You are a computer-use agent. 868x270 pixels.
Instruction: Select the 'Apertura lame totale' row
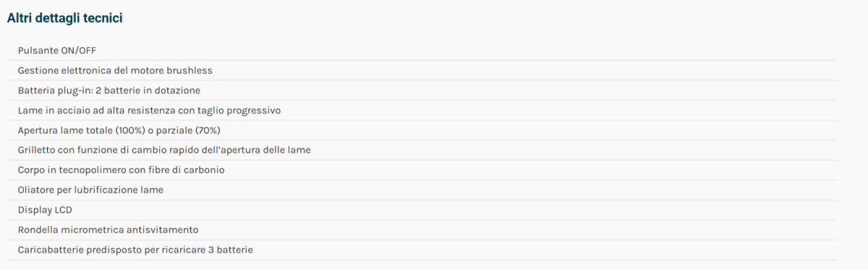coord(422,130)
